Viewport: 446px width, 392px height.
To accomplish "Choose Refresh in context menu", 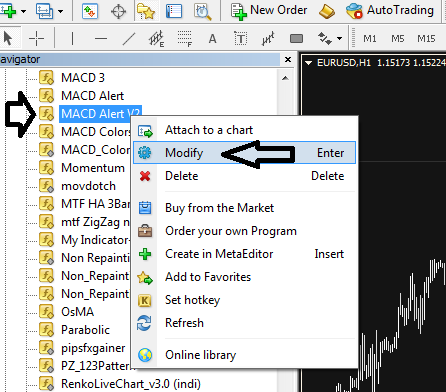I will pyautogui.click(x=244, y=323).
